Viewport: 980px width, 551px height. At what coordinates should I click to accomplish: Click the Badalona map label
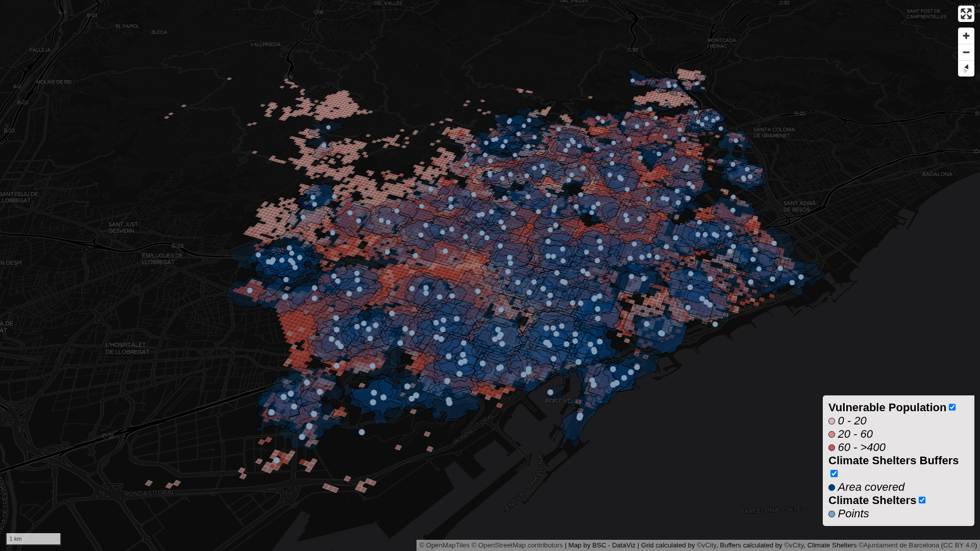pyautogui.click(x=937, y=174)
